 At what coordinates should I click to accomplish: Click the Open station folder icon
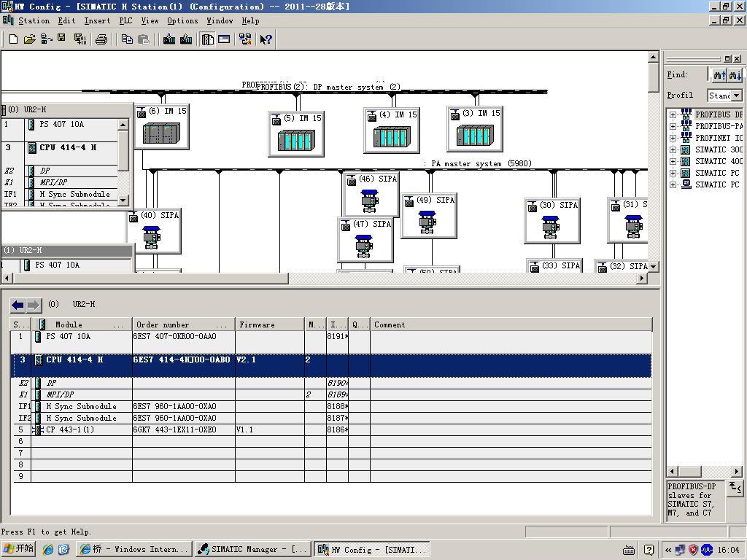29,39
